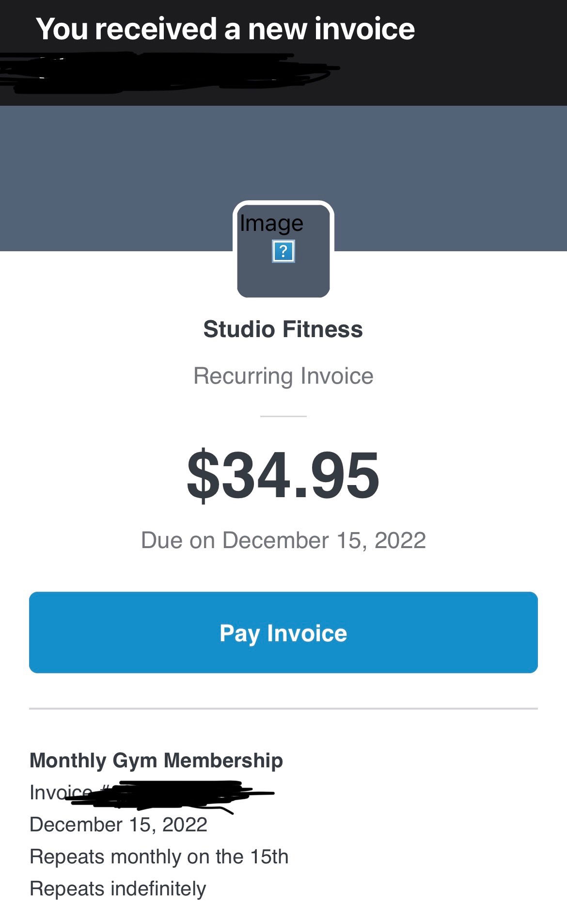Click the Image alt text in the logo box
This screenshot has width=567, height=924.
(x=271, y=223)
